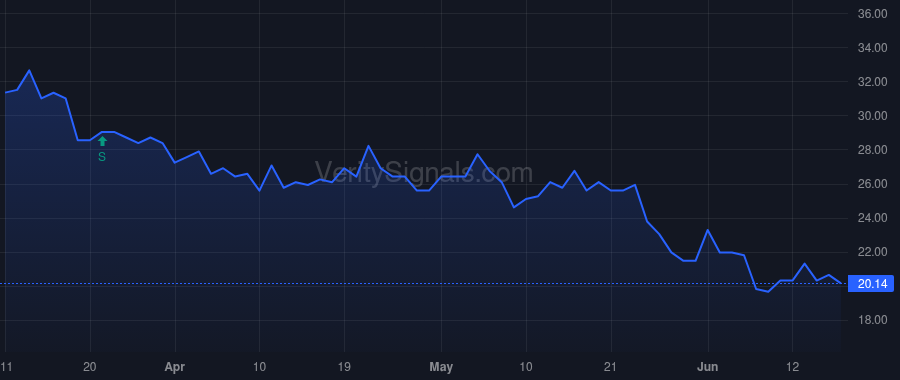900x380 pixels.
Task: Click the 19 date label on time axis
Action: point(344,367)
